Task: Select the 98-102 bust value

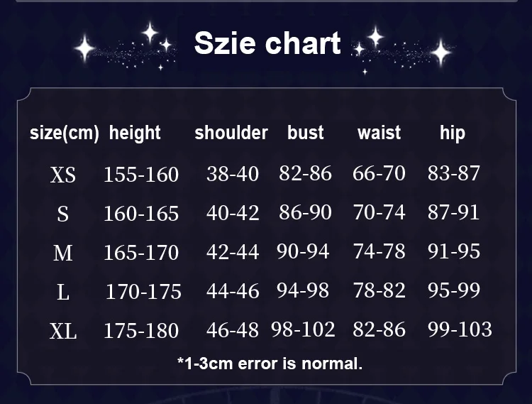Action: coord(303,329)
